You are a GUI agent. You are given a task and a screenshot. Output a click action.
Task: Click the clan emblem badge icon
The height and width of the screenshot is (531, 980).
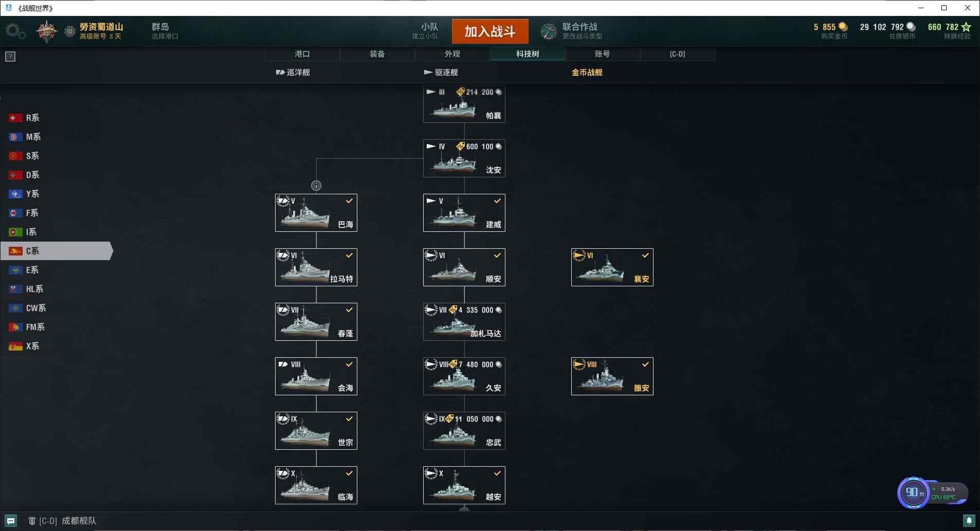(x=46, y=32)
